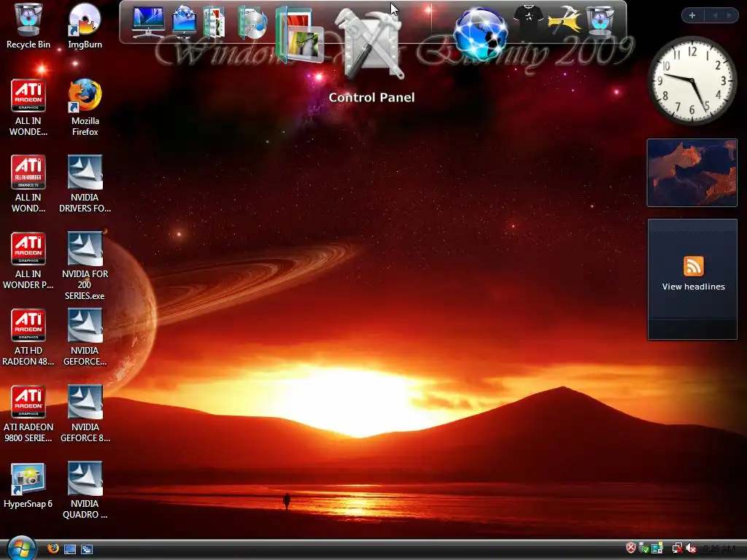Click the Show Desktop quick launch icon

pos(70,550)
